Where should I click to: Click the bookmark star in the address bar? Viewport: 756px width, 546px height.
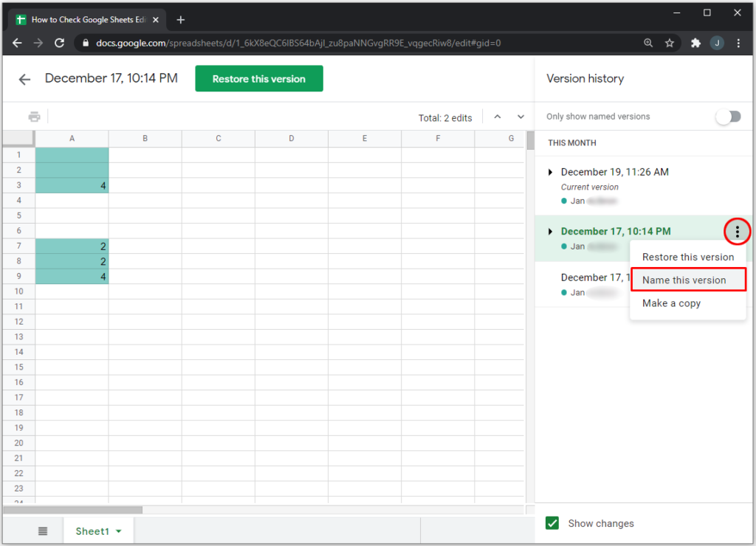670,44
